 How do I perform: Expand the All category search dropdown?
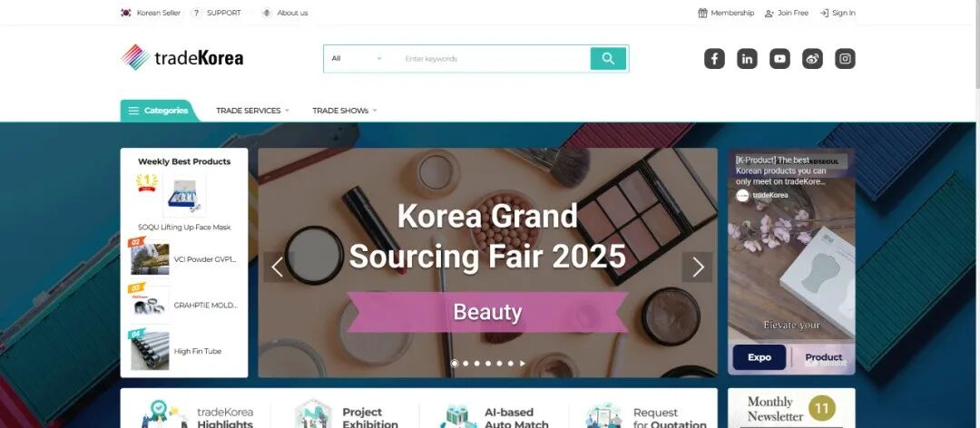[357, 59]
